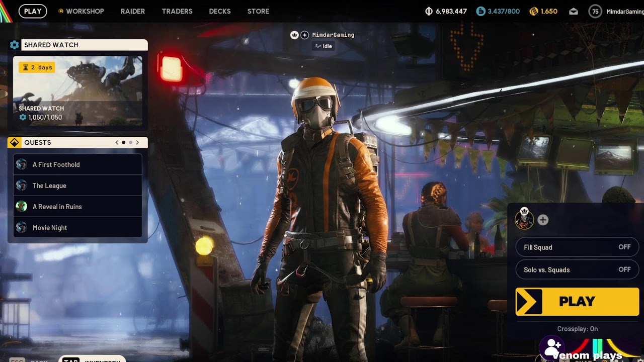Click the Crossplay: On text

[x=577, y=329]
